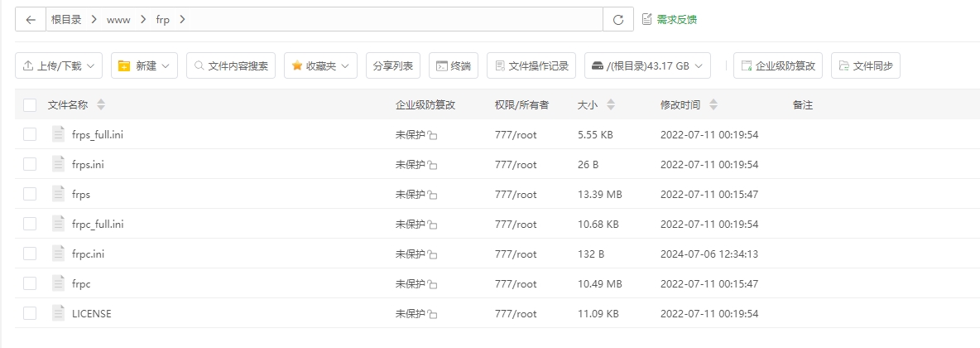Navigate to www in breadcrumb
Screen dimensions: 980x348
(118, 19)
